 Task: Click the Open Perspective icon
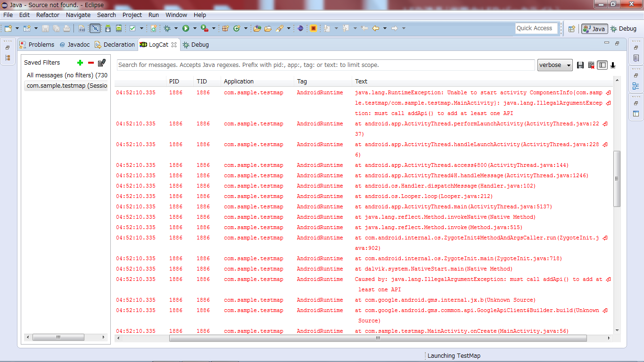(x=571, y=29)
